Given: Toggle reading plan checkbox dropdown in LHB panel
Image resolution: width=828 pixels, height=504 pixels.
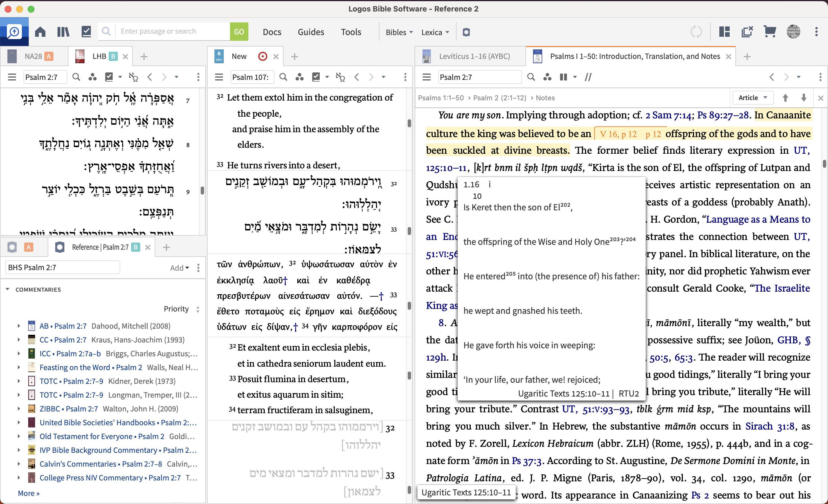Looking at the screenshot, I should pyautogui.click(x=120, y=77).
